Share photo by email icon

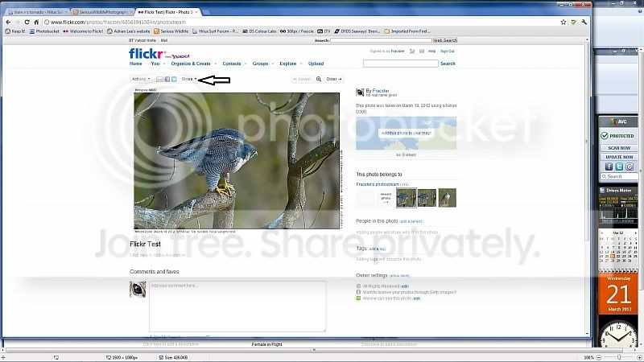pyautogui.click(x=159, y=79)
